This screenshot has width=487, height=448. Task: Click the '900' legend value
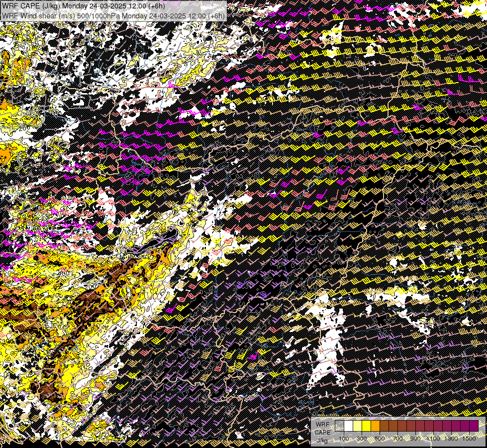coord(415,439)
